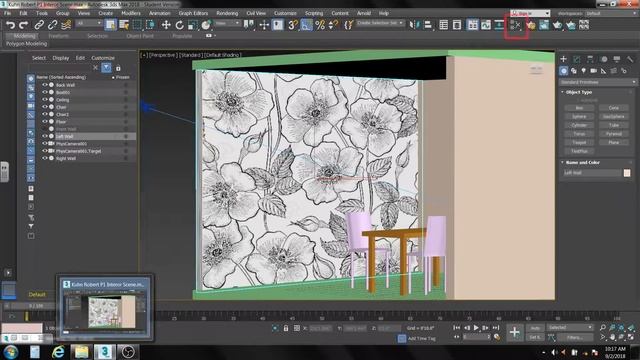The image size is (640, 360).
Task: Toggle Window/Crossing selection mode icon
Action: pos(151,25)
